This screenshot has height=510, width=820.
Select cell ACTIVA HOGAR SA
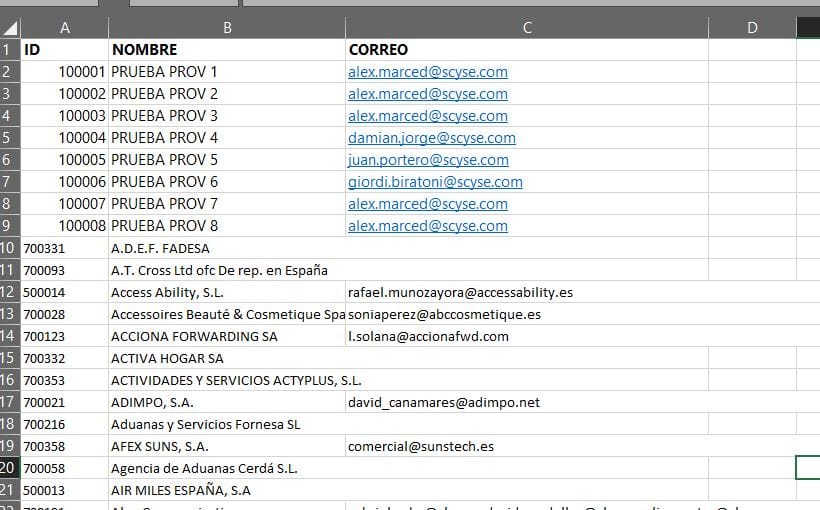pos(227,358)
